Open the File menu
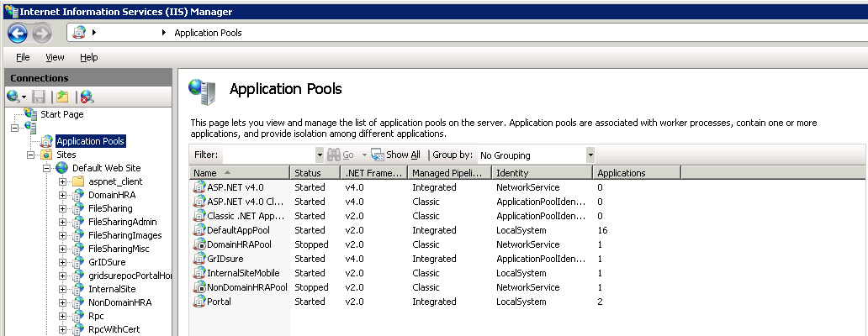868x336 pixels. click(23, 57)
